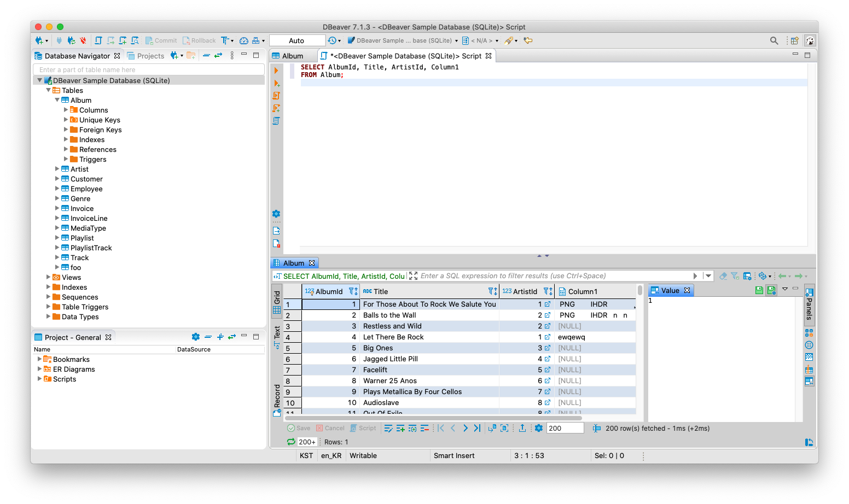Screen dimensions: 849x504
Task: Toggle Link with Editor in Database Navigator
Action: point(218,55)
